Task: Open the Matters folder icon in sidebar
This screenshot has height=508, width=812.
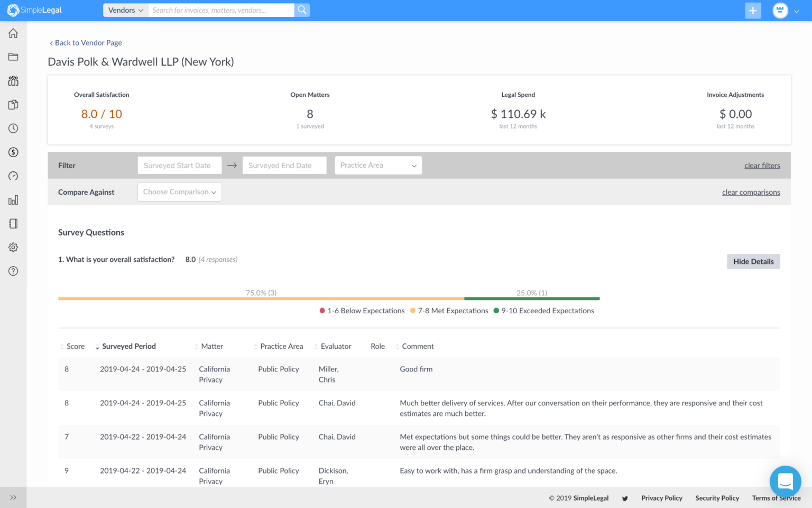Action: coord(13,57)
